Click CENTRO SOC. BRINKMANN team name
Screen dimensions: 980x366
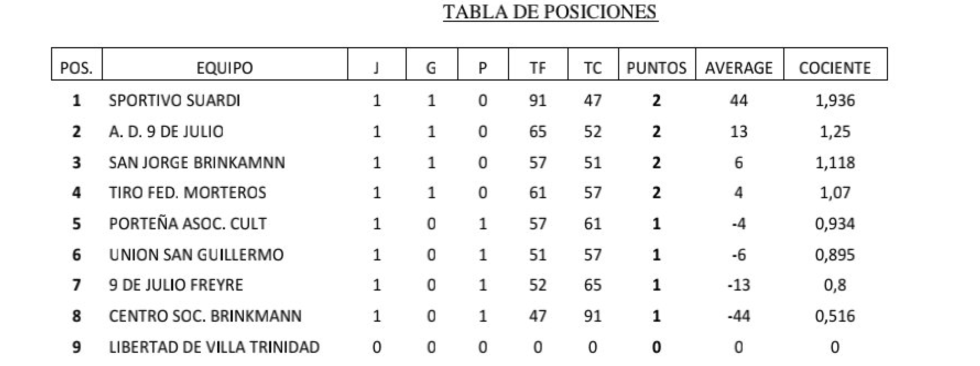pos(205,316)
